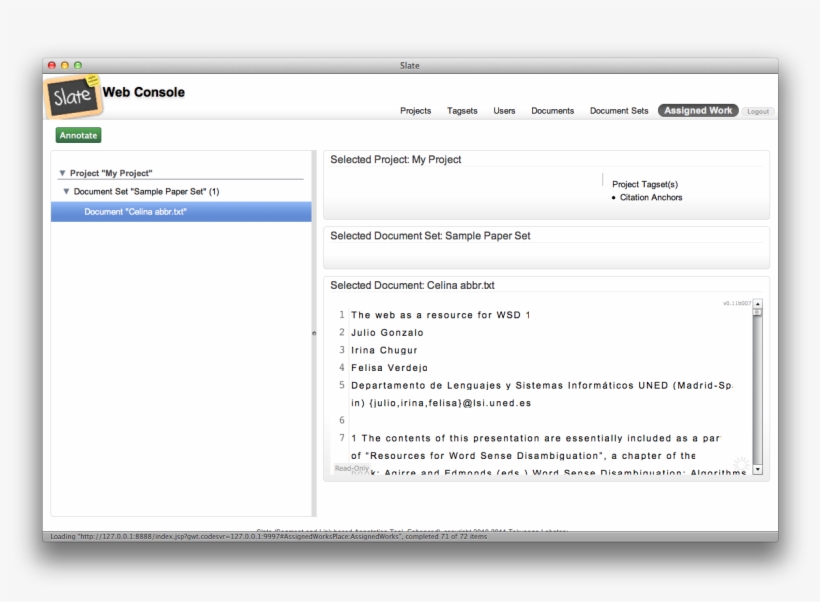Open the Tagsets section

pos(462,111)
